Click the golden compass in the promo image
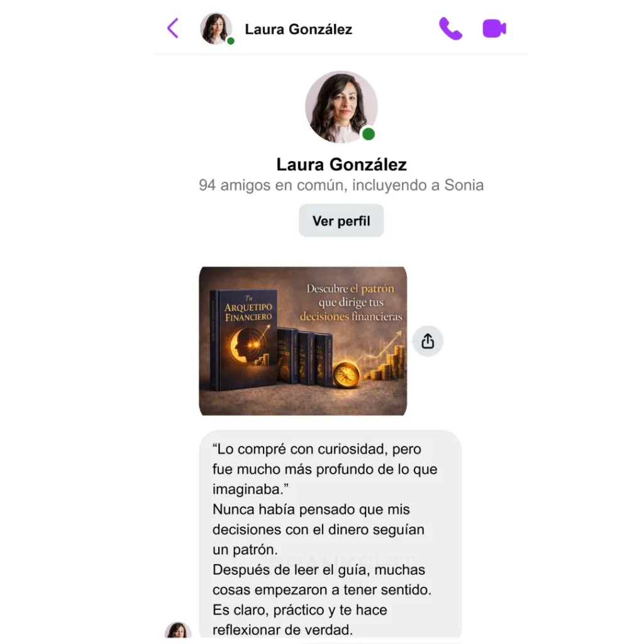Screen dimensions: 644x644 click(x=347, y=374)
